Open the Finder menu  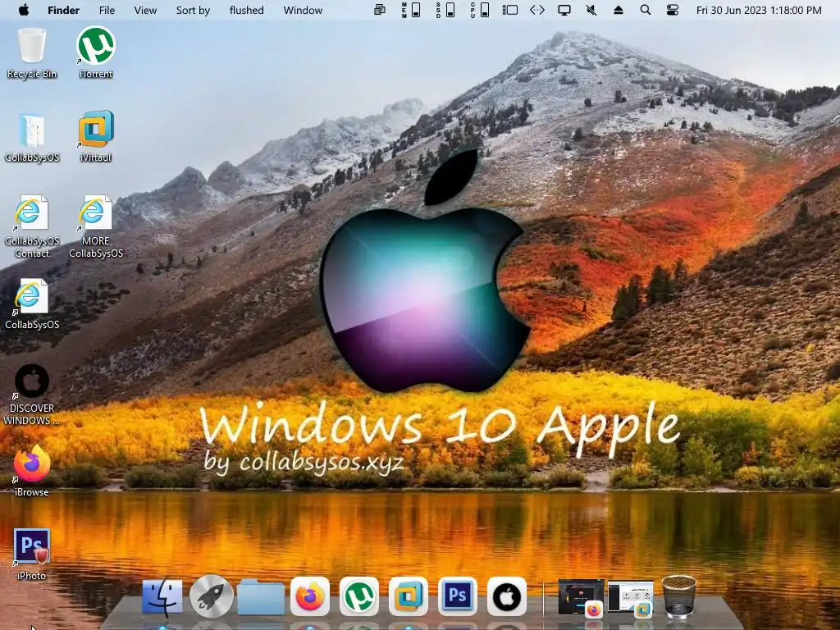point(63,10)
